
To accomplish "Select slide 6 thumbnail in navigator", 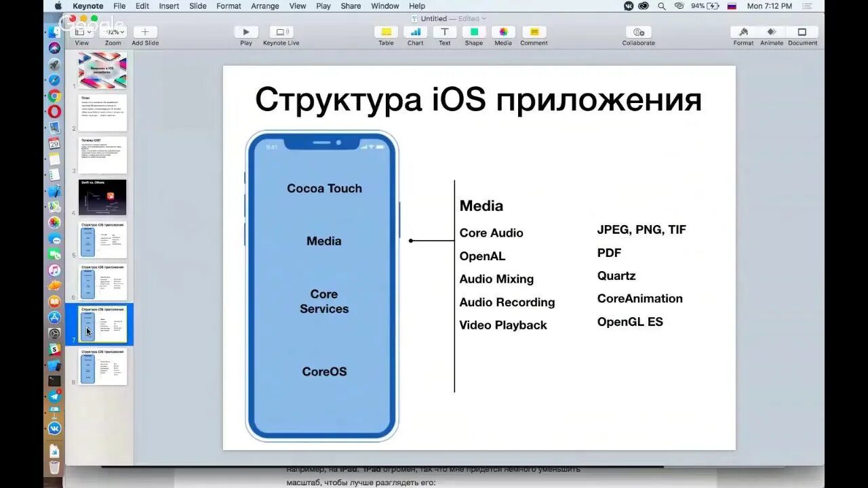I will [102, 282].
